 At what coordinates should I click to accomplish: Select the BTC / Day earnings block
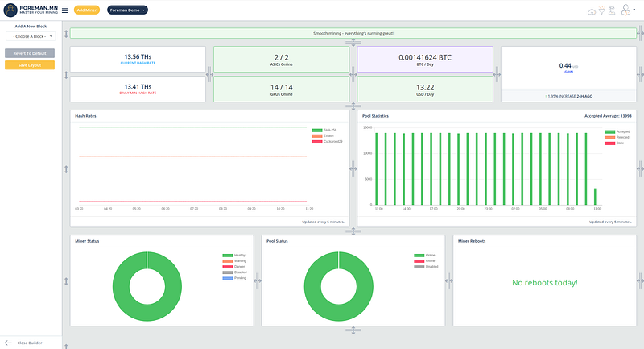coord(424,60)
